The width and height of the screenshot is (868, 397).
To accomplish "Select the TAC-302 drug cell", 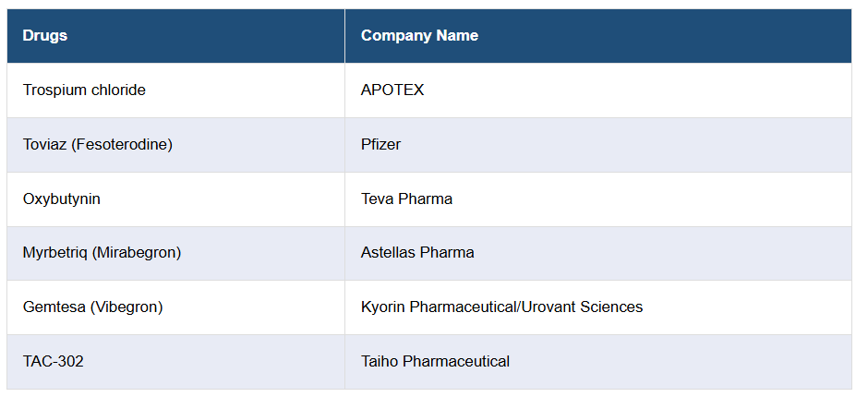I will (x=54, y=361).
